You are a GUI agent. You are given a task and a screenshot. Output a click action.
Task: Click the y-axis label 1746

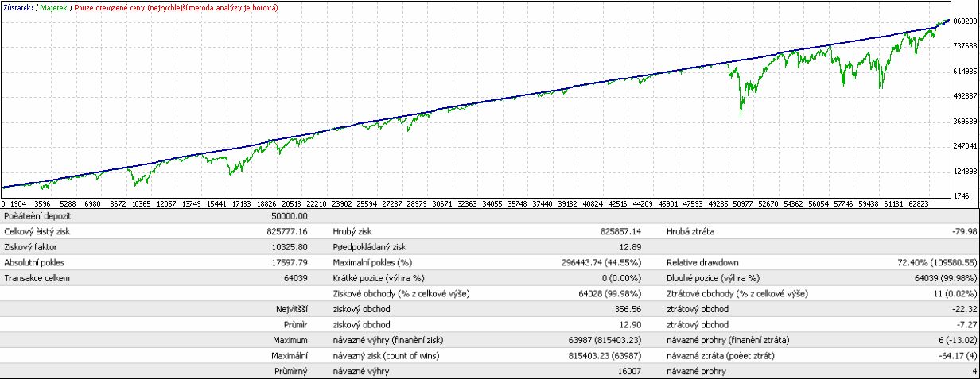960,195
